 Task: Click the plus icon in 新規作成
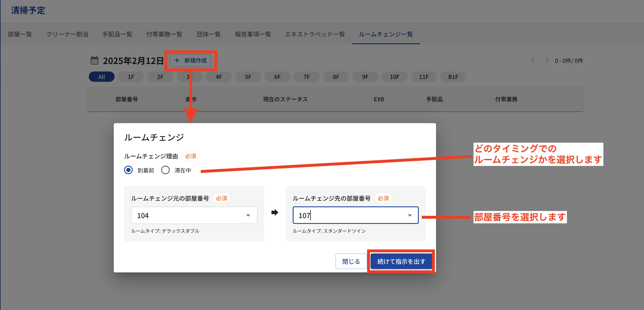[177, 61]
